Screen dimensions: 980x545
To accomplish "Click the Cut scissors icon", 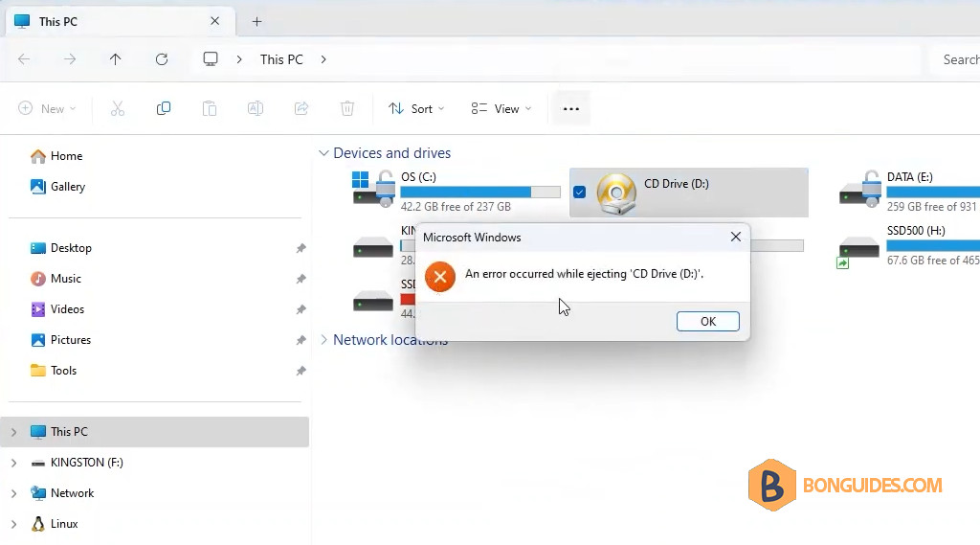I will tap(118, 109).
